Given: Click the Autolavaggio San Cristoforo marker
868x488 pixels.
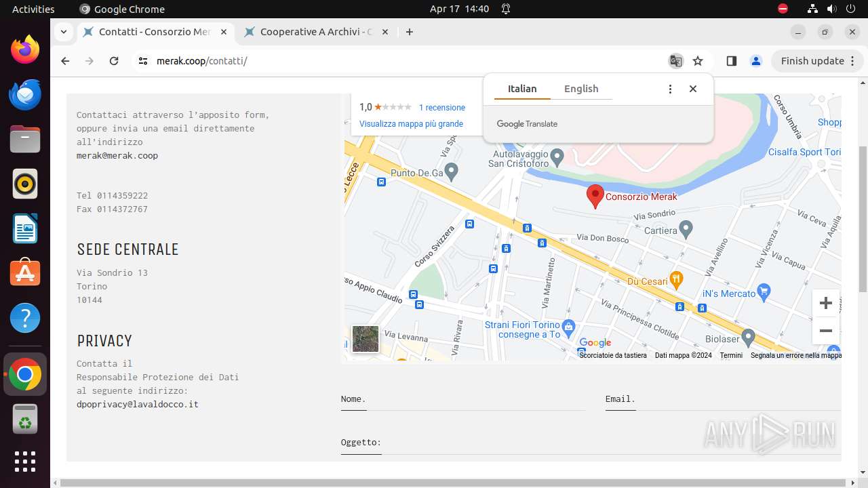Looking at the screenshot, I should [x=557, y=157].
